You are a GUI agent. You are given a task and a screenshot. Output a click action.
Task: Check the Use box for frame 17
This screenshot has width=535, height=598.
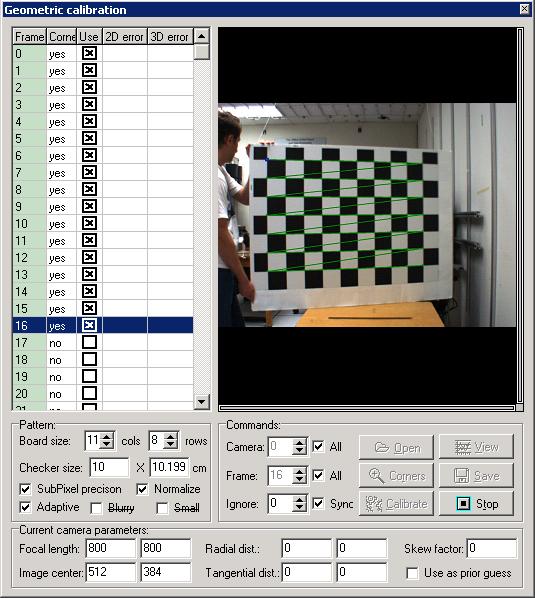pyautogui.click(x=89, y=342)
